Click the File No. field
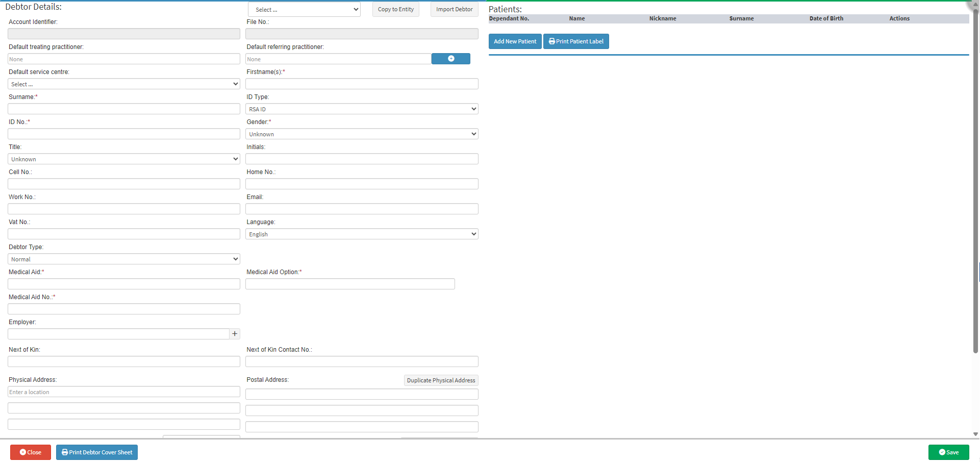Viewport: 980px width, 462px height. 362,34
